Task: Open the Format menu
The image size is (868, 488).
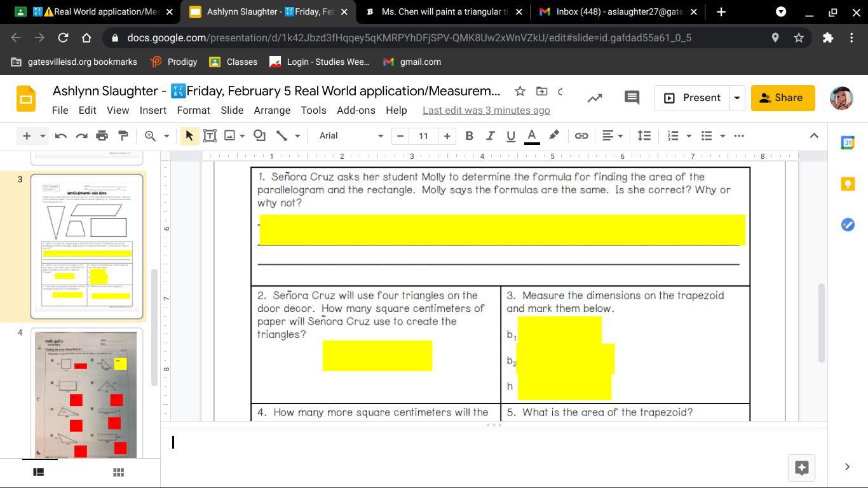Action: click(x=193, y=110)
